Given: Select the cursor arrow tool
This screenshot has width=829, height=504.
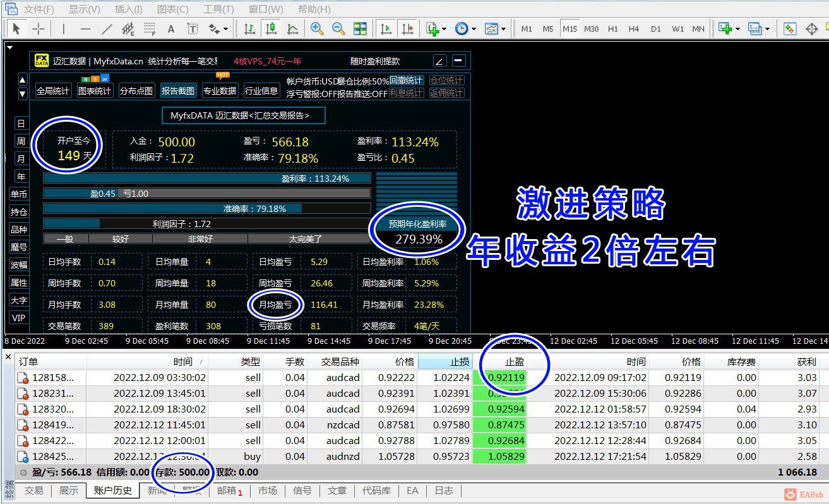Looking at the screenshot, I should pyautogui.click(x=16, y=28).
